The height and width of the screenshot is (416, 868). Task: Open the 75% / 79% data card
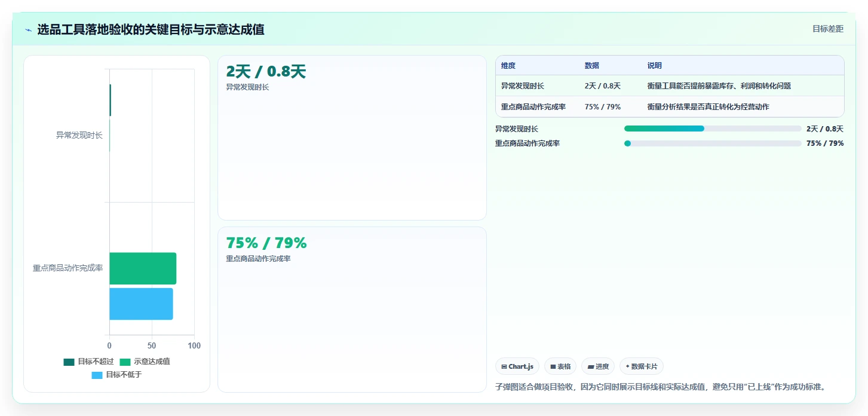click(x=352, y=309)
